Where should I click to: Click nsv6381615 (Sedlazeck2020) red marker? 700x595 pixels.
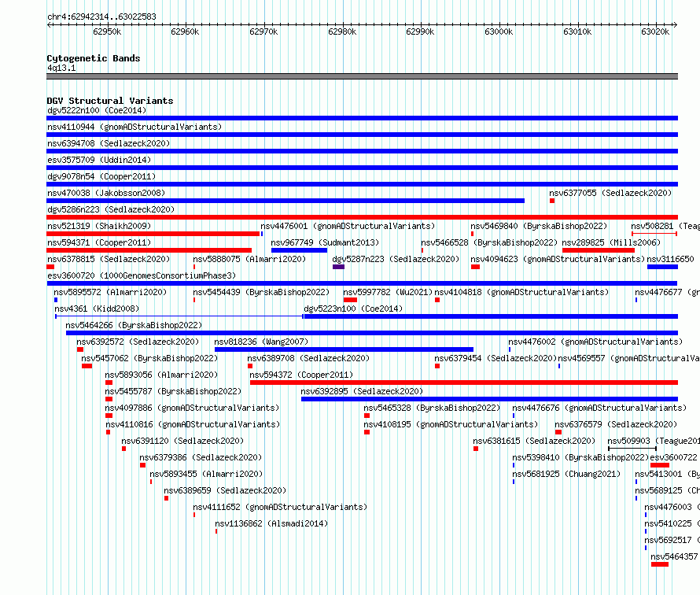coord(476,449)
